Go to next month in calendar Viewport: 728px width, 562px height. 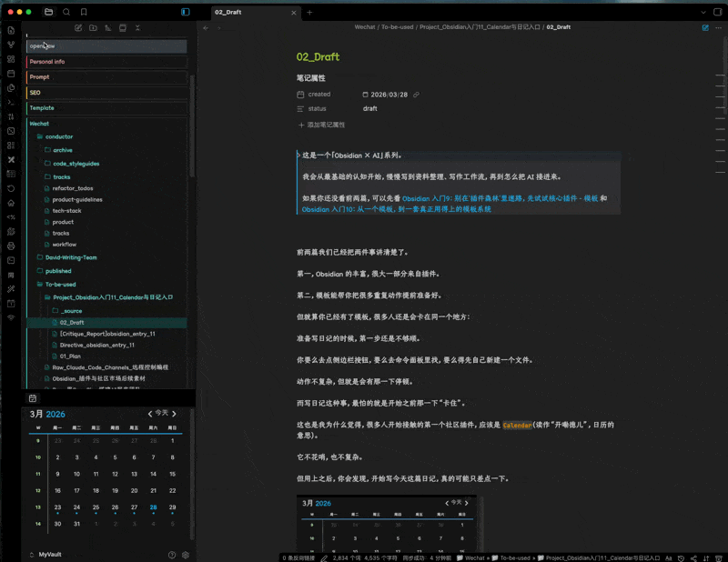coord(175,414)
